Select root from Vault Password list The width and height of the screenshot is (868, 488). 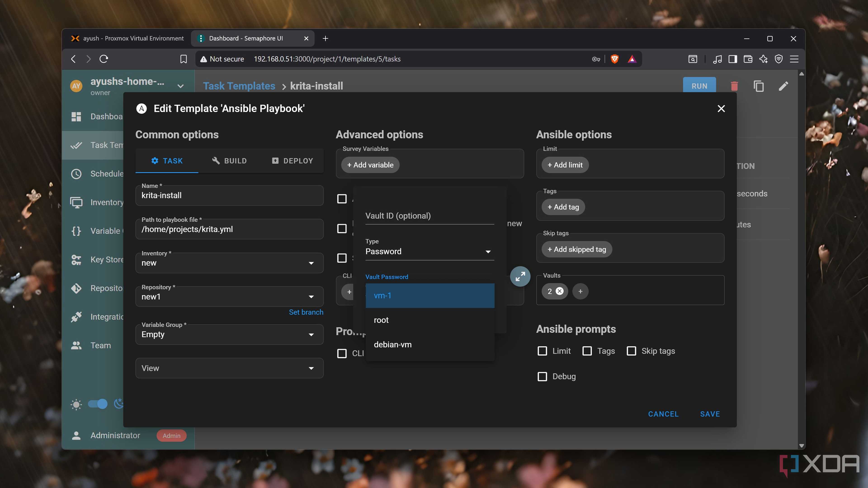(x=430, y=320)
